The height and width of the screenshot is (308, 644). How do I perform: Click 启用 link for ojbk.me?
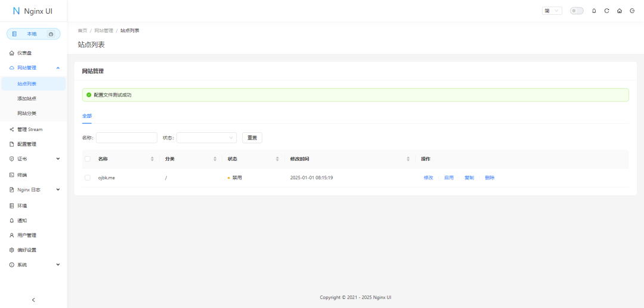(448, 178)
